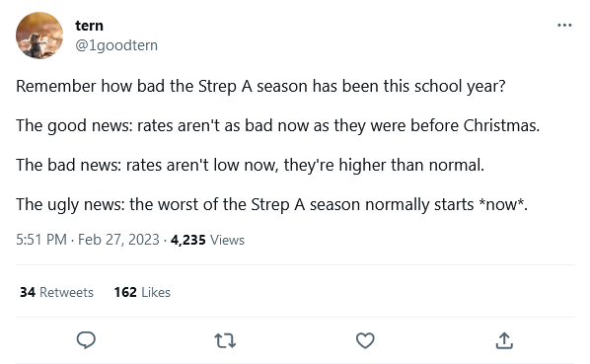The image size is (590, 364).
Task: Click the emphasized "*now*" word
Action: pyautogui.click(x=503, y=204)
